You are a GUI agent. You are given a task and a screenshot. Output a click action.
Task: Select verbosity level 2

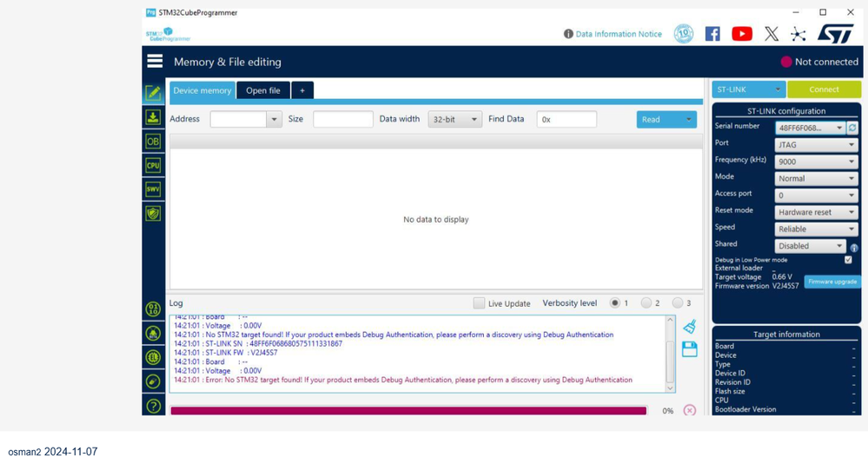point(646,303)
